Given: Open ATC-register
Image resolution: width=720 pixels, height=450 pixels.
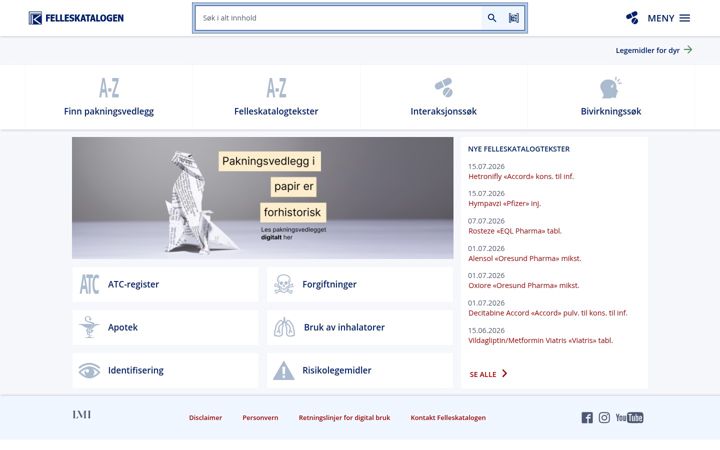Looking at the screenshot, I should pyautogui.click(x=133, y=284).
